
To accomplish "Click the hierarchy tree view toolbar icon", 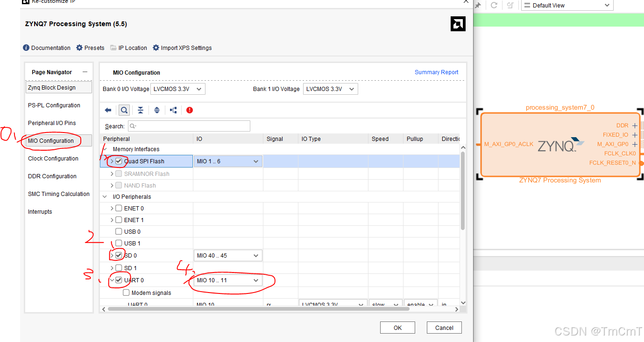I will (x=173, y=110).
